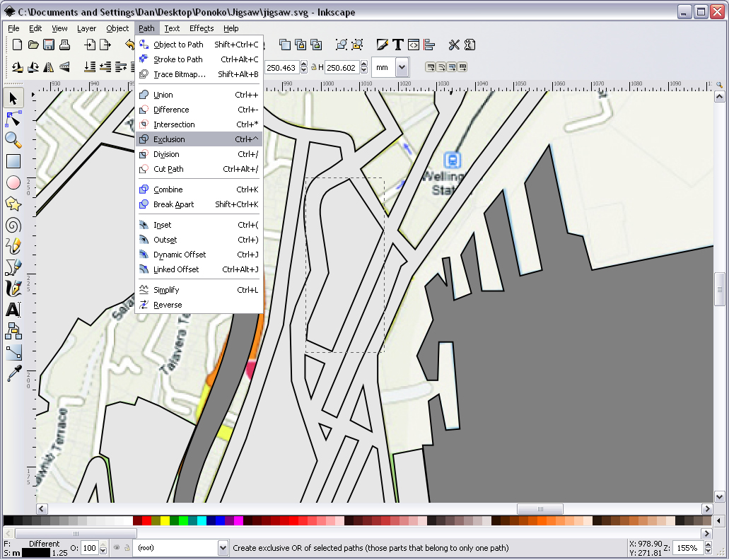The height and width of the screenshot is (560, 729).
Task: Open the mm units dropdown
Action: coord(402,67)
